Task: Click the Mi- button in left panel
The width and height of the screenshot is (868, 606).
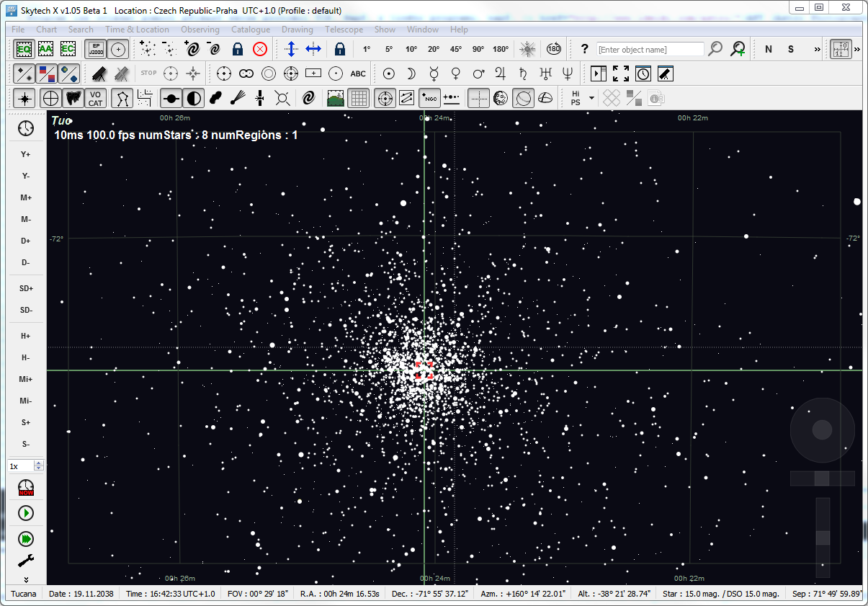Action: (26, 401)
